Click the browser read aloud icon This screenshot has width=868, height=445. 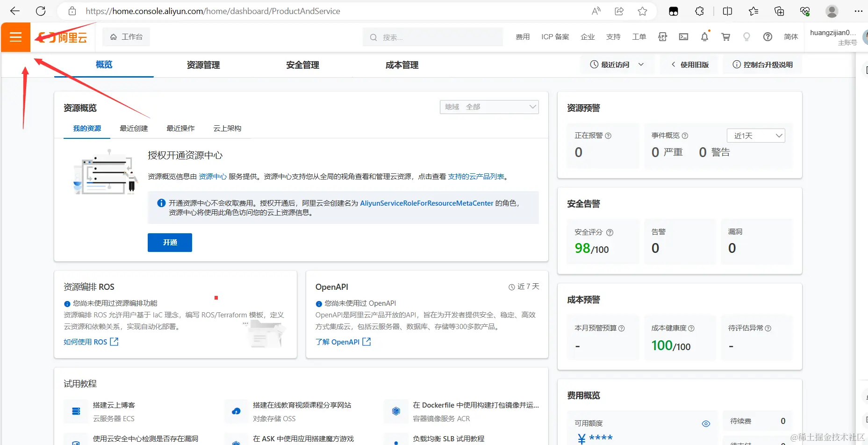pyautogui.click(x=596, y=11)
